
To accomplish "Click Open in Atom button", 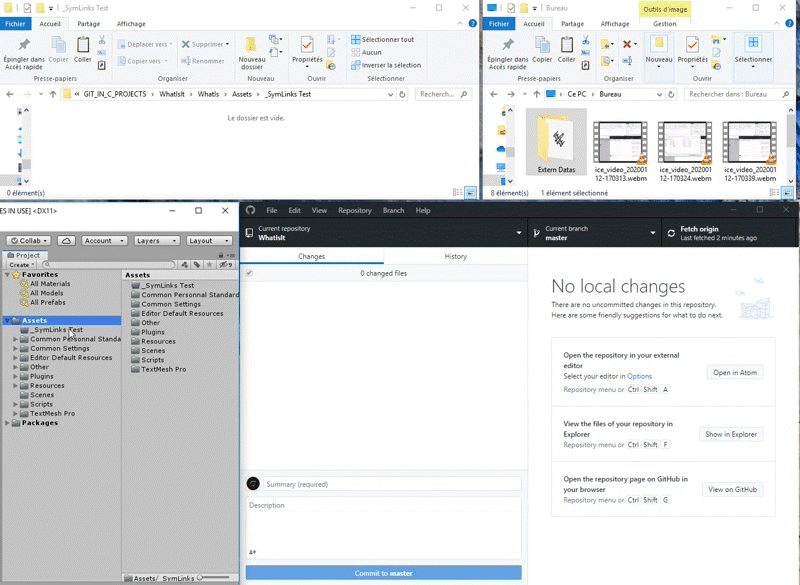I will click(x=735, y=372).
